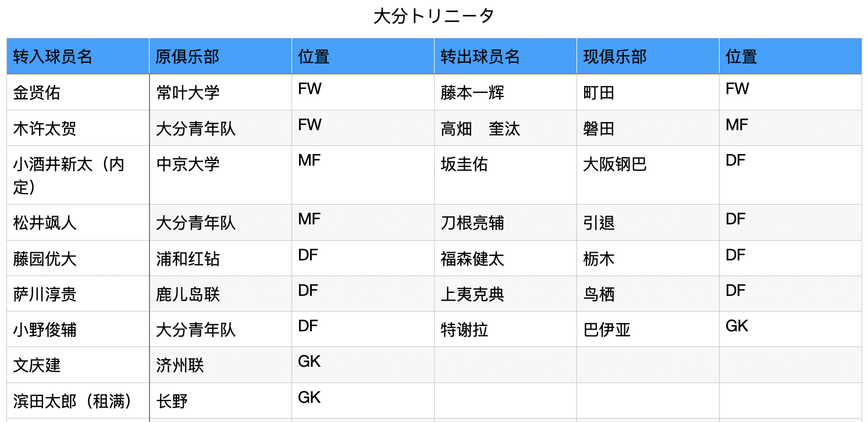Select the 松井飒人 cell
The width and height of the screenshot is (868, 422).
pos(78,223)
